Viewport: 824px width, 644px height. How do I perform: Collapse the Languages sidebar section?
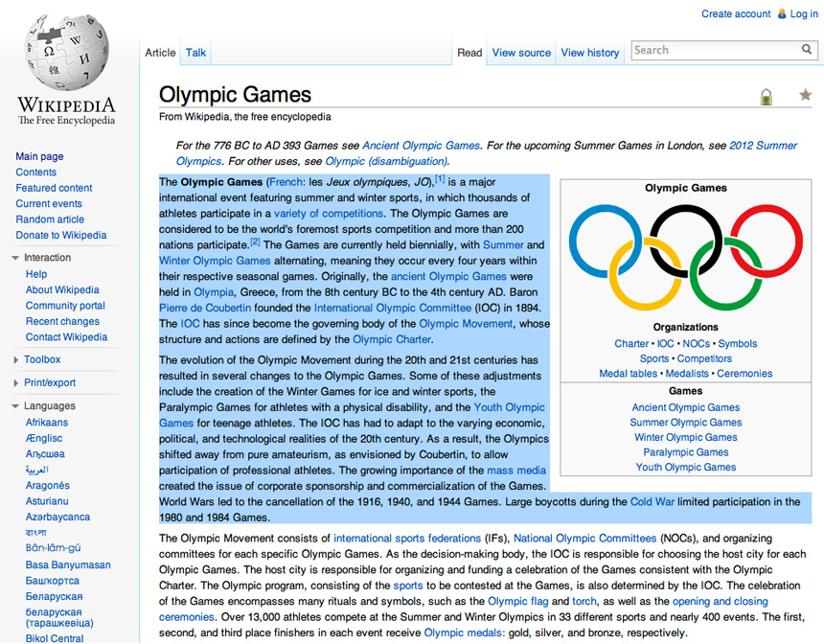tap(15, 405)
